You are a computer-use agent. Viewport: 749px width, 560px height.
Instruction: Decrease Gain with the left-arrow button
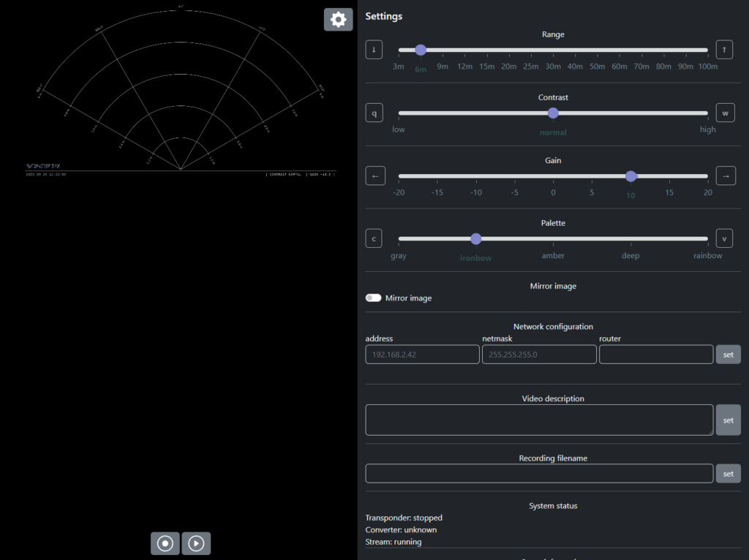click(374, 175)
